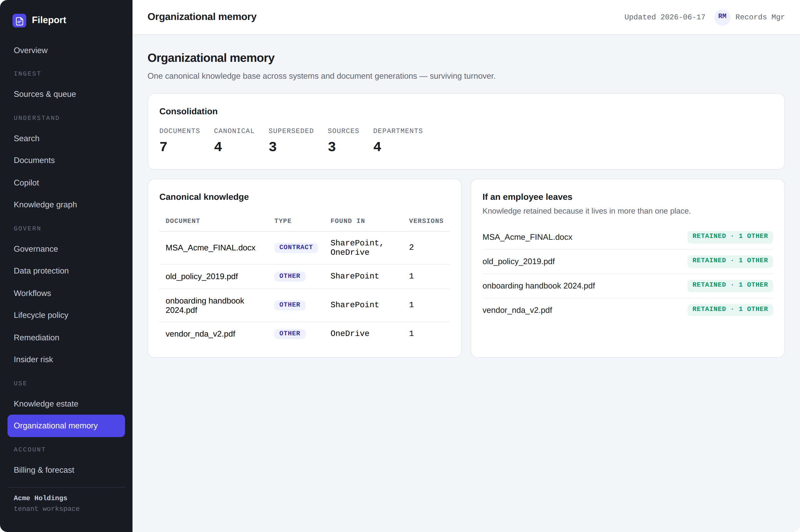Click the Consolidation card heading
This screenshot has width=800, height=532.
(x=188, y=111)
